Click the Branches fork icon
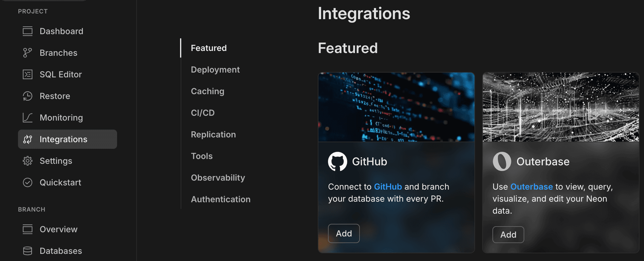This screenshot has width=644, height=261. (28, 53)
